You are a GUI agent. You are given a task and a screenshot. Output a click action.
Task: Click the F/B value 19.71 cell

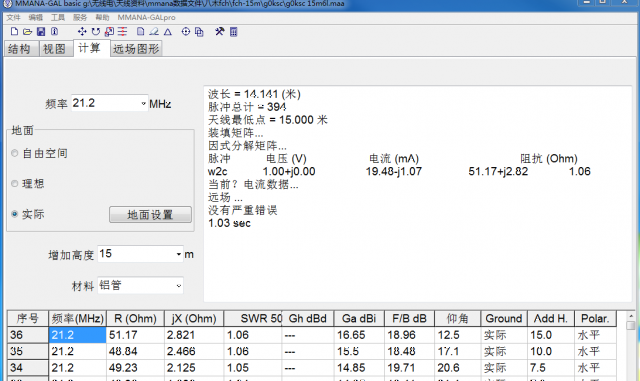coord(409,368)
